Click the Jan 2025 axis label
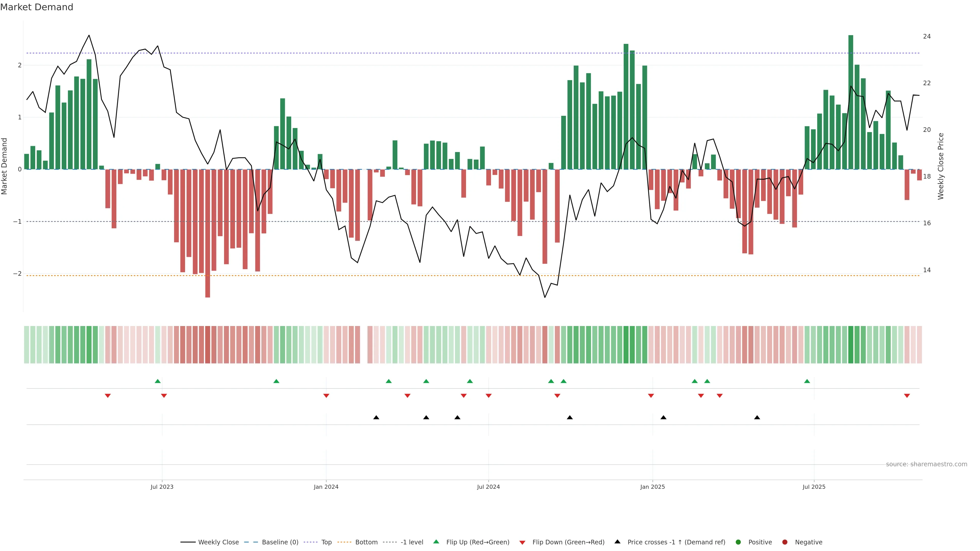This screenshot has height=551, width=980. coord(652,487)
